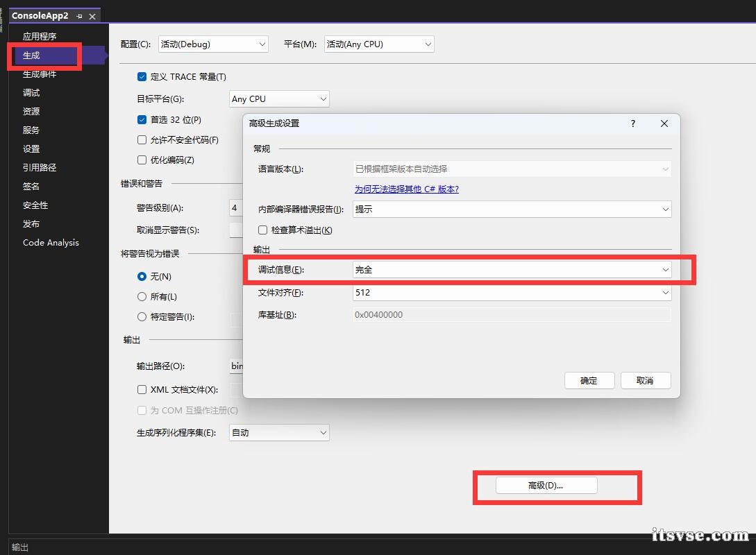The height and width of the screenshot is (555, 756).
Task: Open the 调试信息 dropdown
Action: (x=512, y=270)
